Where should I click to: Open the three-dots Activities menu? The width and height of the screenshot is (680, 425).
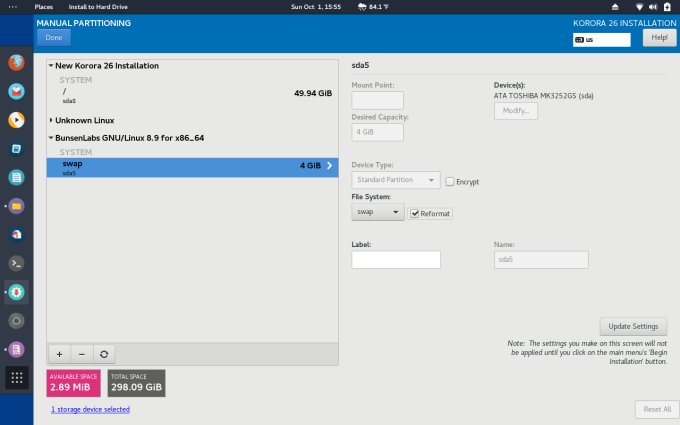[13, 7]
